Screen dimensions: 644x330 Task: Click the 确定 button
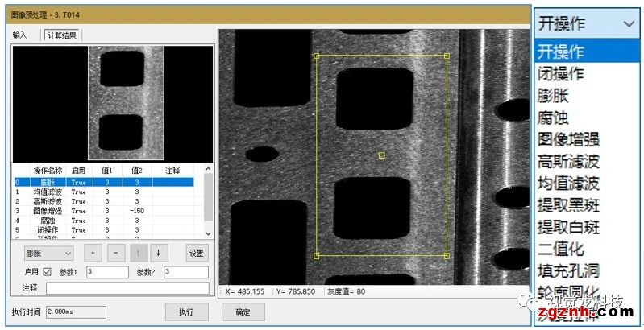click(x=243, y=311)
